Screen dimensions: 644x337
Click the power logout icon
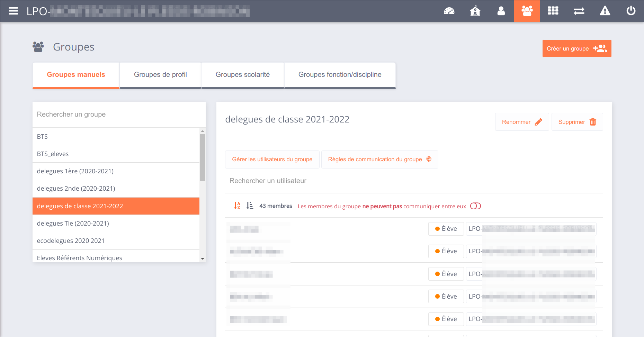coord(631,11)
